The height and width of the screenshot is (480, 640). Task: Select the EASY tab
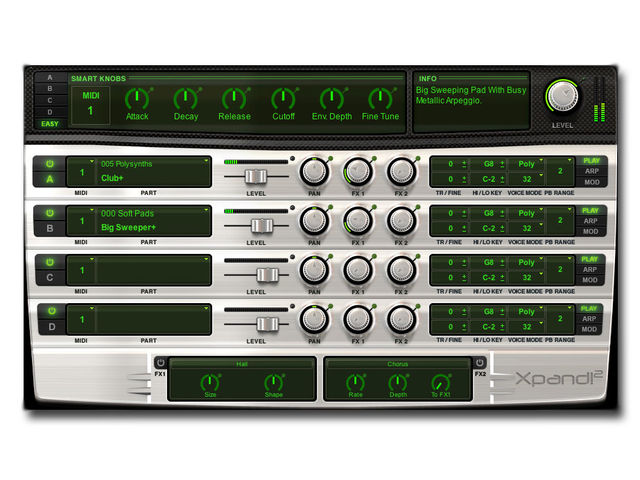[50, 124]
